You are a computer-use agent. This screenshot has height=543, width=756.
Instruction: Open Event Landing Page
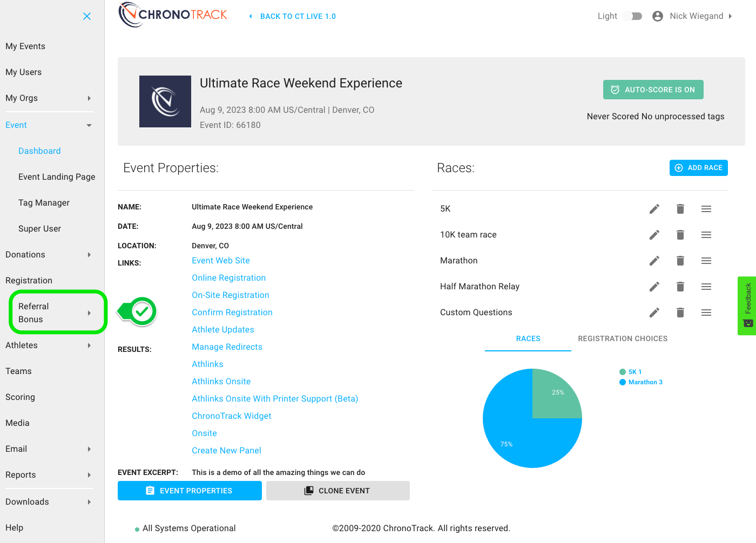57,177
